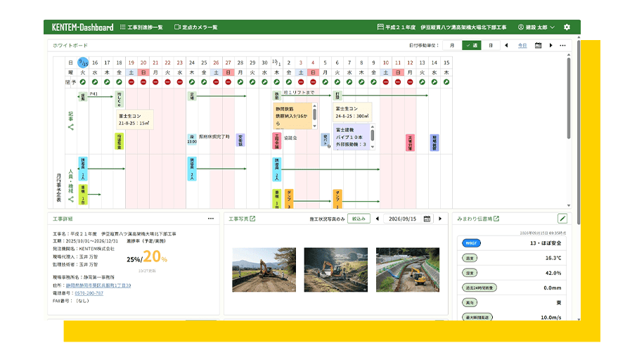Select the 週 date unit option

click(x=472, y=46)
